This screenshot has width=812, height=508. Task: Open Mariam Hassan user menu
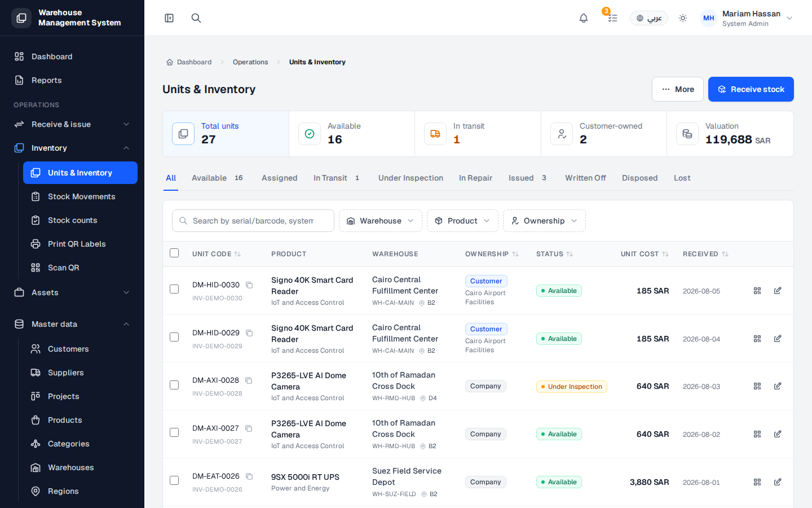click(x=747, y=18)
